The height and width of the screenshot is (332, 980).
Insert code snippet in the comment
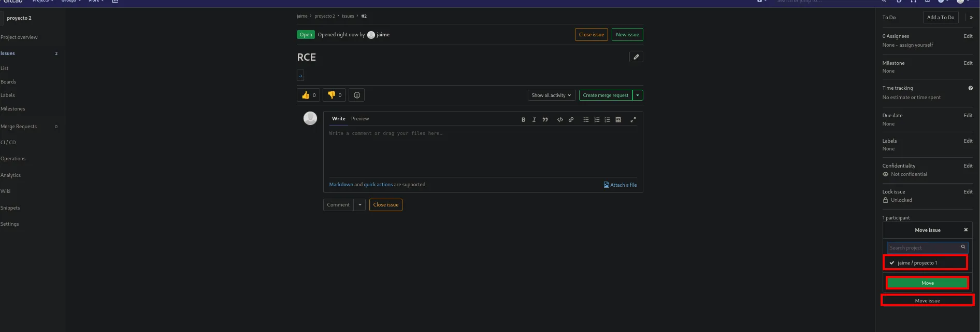(x=560, y=120)
